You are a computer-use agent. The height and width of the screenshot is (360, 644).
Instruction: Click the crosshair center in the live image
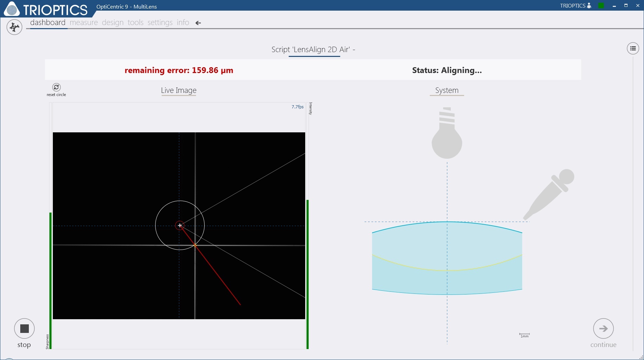tap(180, 225)
